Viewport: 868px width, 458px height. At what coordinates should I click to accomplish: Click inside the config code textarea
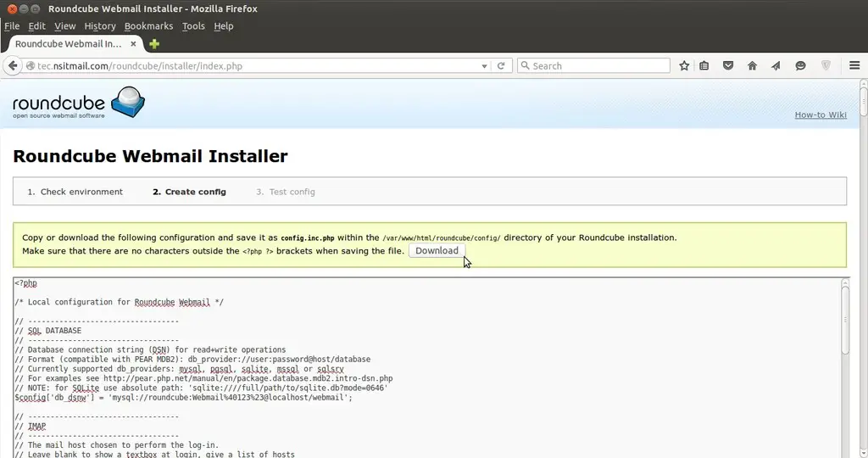click(426, 368)
